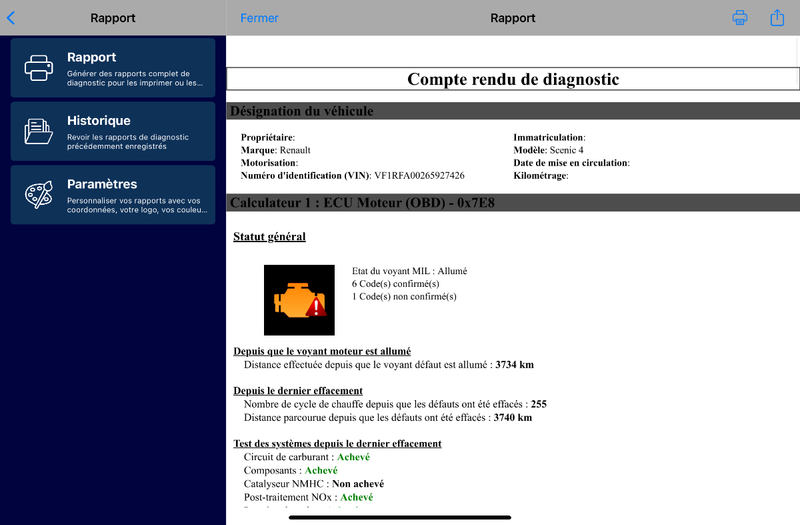
Task: Click the Paramètres palette icon
Action: coord(39,195)
